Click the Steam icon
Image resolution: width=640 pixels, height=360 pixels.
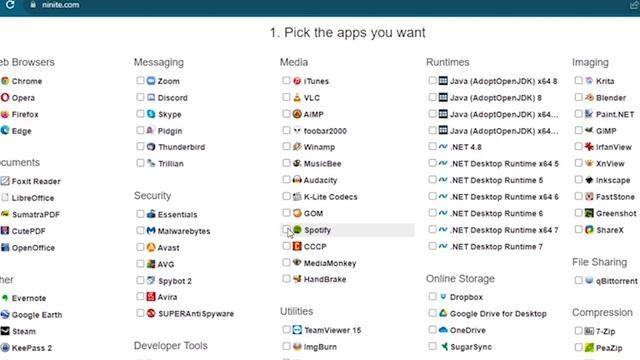[x=5, y=331]
